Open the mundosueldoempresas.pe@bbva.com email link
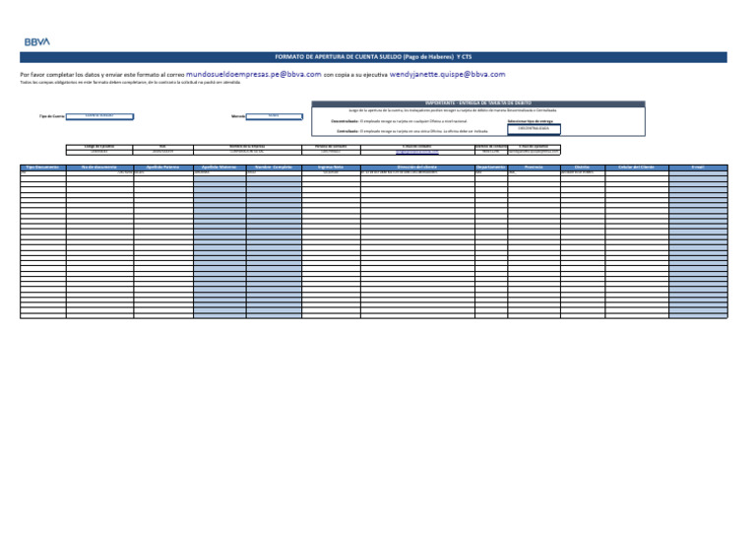 pyautogui.click(x=254, y=74)
